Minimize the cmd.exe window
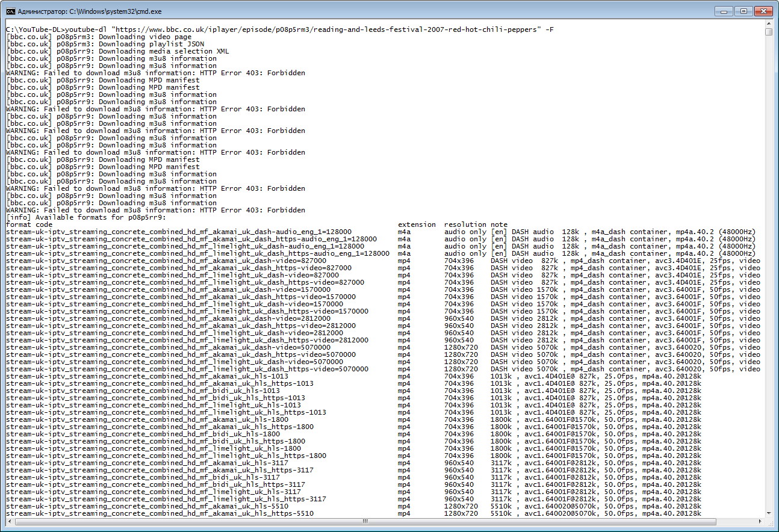Screen dimensions: 779x532 [x=725, y=11]
